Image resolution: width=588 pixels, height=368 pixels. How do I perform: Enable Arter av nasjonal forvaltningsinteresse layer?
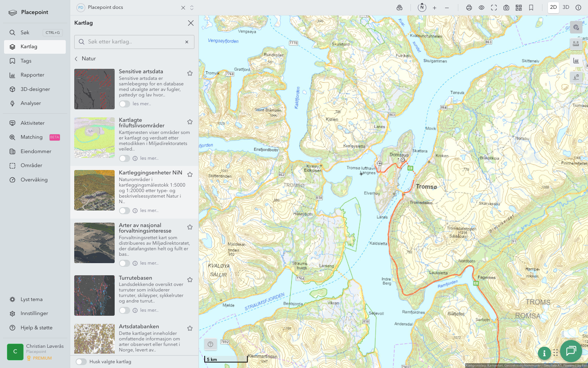(x=125, y=263)
